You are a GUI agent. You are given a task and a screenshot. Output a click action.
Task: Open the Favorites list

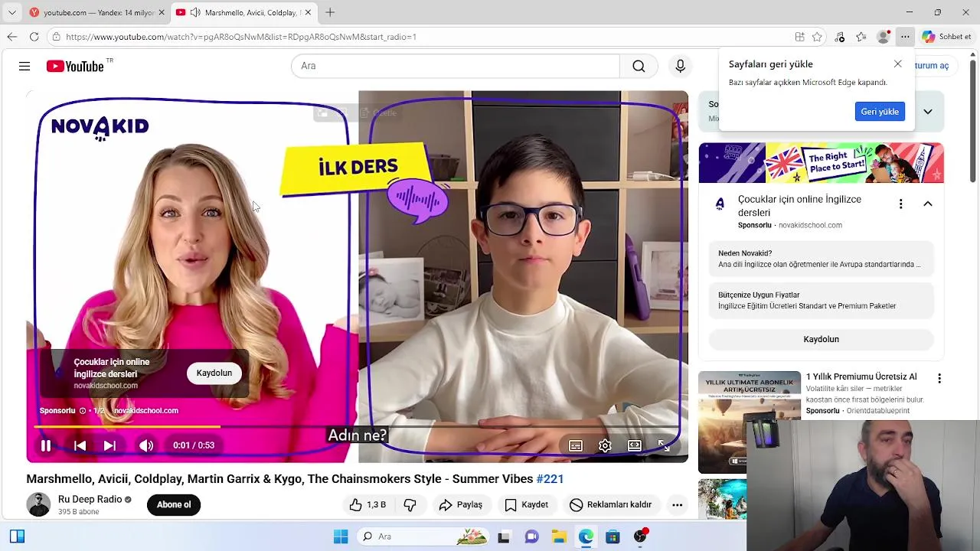861,37
